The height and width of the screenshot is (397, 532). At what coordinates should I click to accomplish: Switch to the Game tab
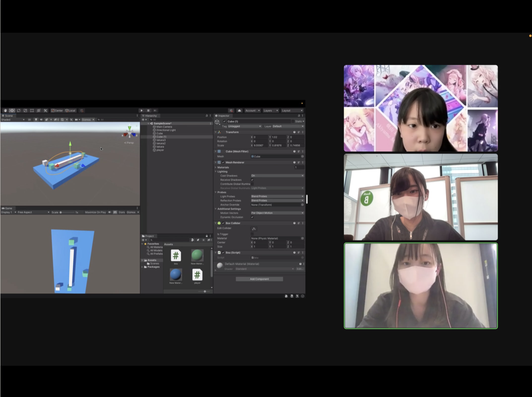[x=7, y=208]
